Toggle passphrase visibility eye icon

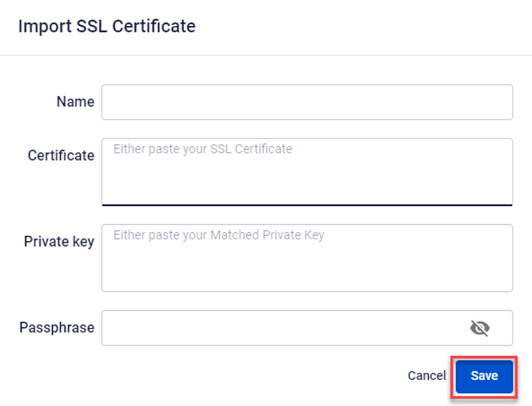(x=479, y=328)
